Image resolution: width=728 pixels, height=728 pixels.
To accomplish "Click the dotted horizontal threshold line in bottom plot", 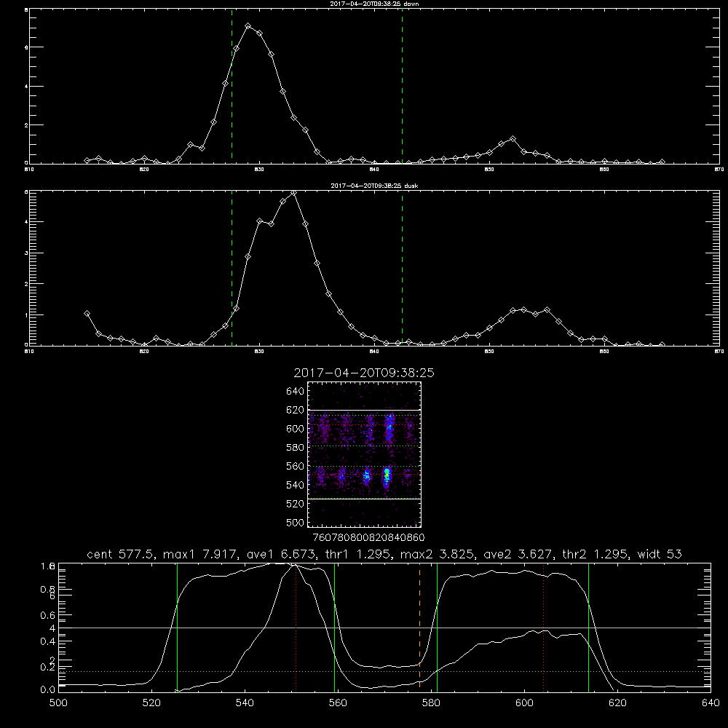I will click(384, 671).
